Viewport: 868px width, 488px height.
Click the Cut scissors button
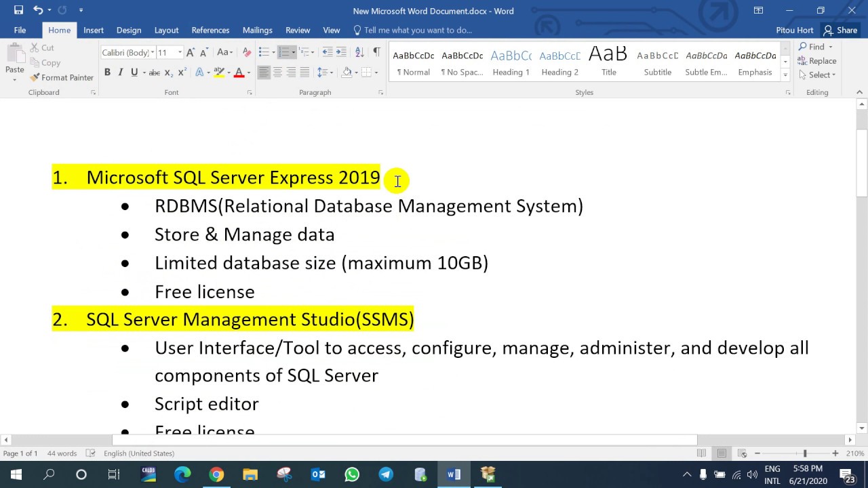41,48
